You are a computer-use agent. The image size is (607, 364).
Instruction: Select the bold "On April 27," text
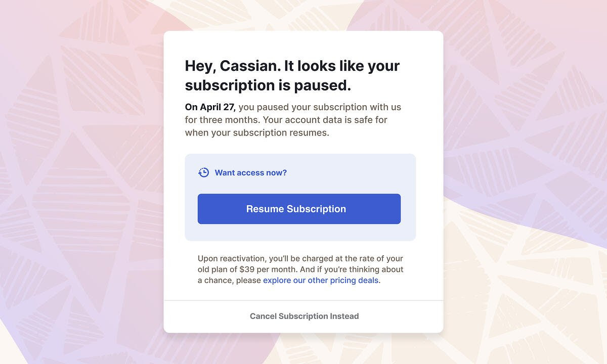(x=210, y=107)
